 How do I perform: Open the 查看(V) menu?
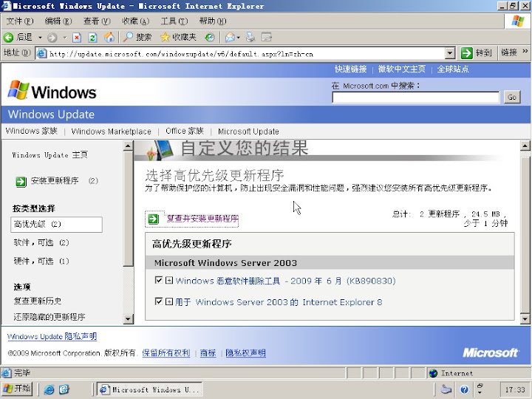point(97,21)
